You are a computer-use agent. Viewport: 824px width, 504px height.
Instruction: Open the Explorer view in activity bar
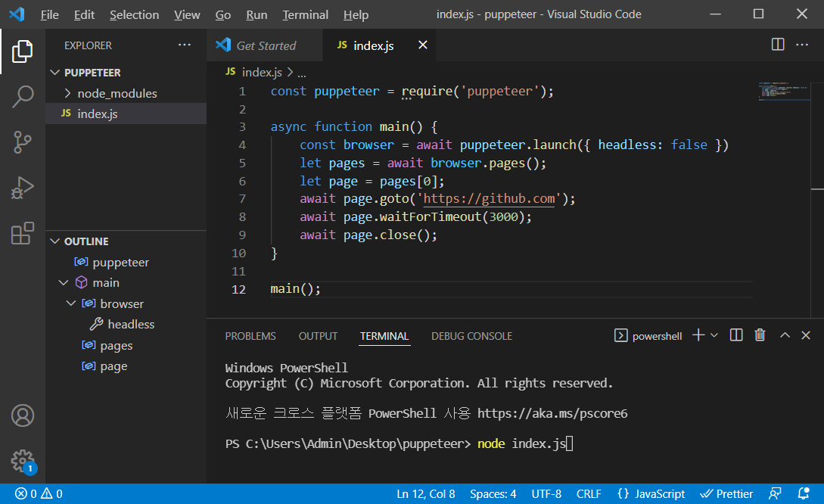(22, 51)
